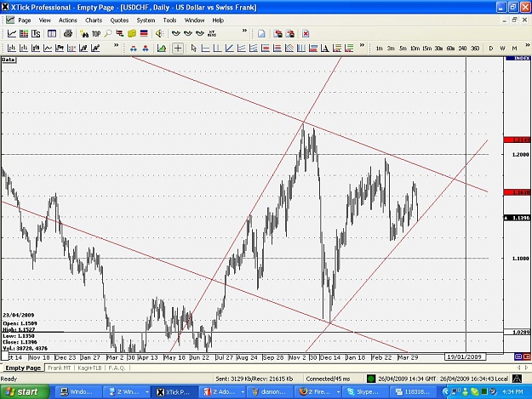Click the red-blue striped flag icon
This screenshot has width=532, height=399.
(144, 33)
